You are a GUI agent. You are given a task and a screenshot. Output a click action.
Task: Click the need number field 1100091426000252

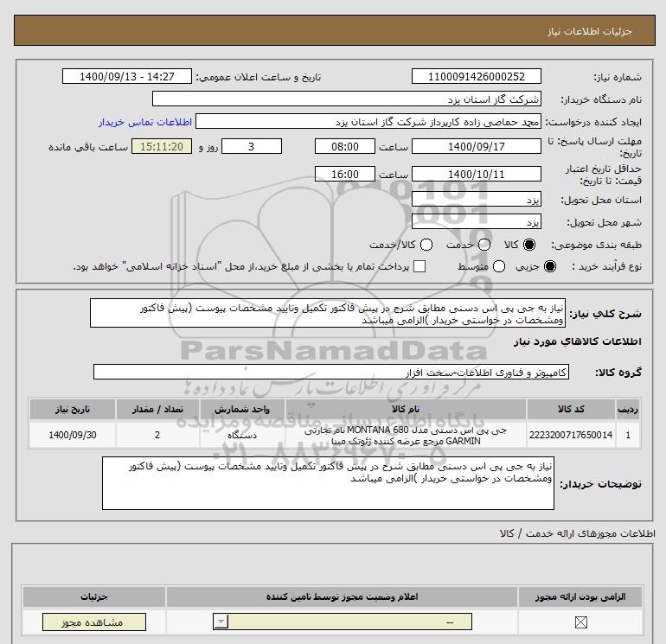pyautogui.click(x=476, y=76)
